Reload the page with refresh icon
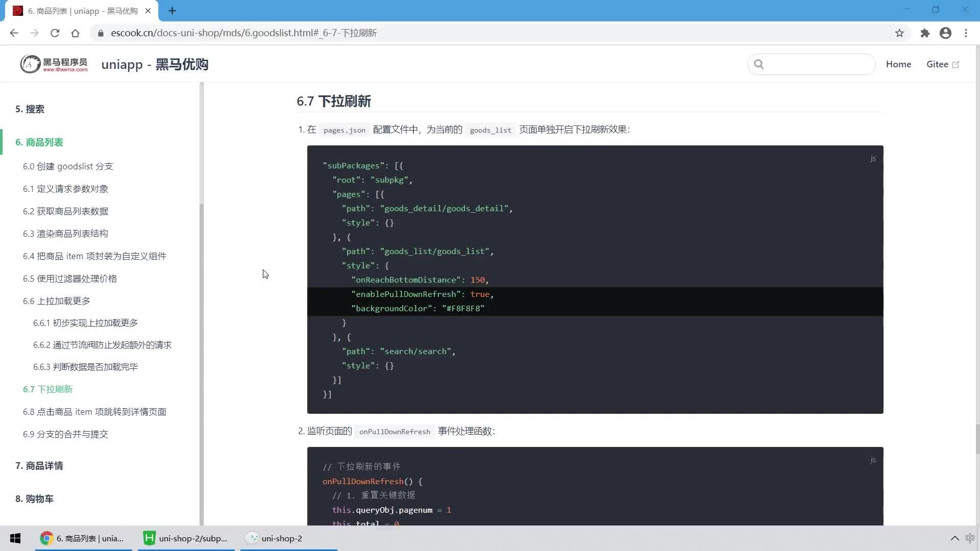Image resolution: width=980 pixels, height=551 pixels. pos(55,33)
